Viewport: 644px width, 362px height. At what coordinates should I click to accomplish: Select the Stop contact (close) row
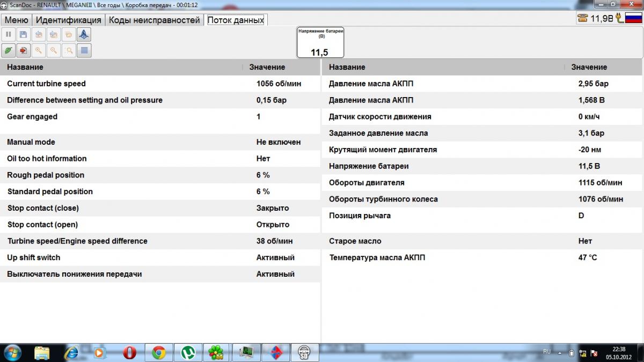coord(160,208)
